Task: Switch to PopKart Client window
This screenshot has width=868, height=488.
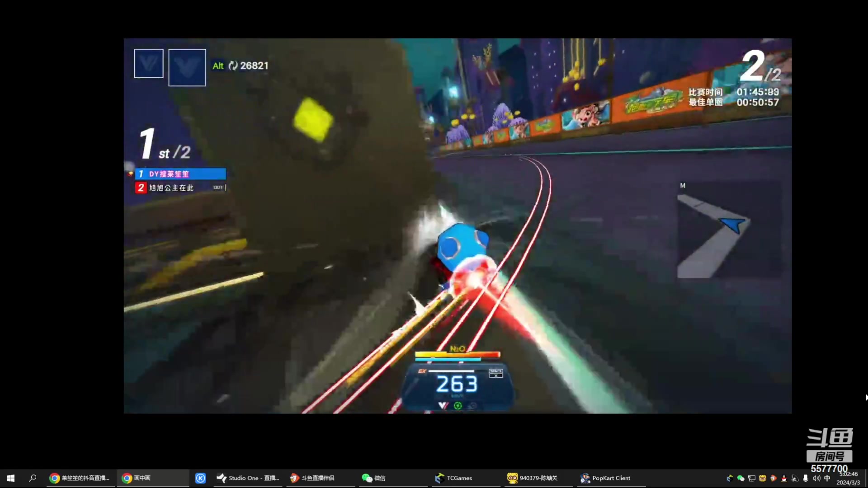Action: 612,478
